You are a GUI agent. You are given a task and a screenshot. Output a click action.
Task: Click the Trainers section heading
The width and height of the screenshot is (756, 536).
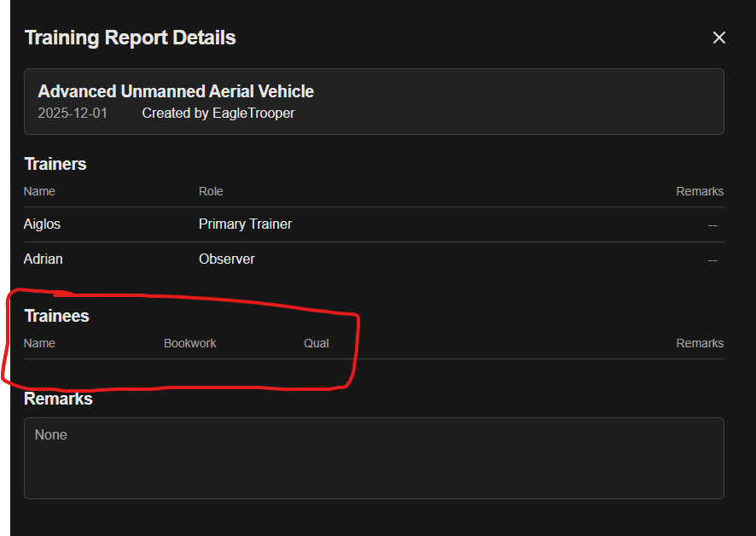coord(55,164)
